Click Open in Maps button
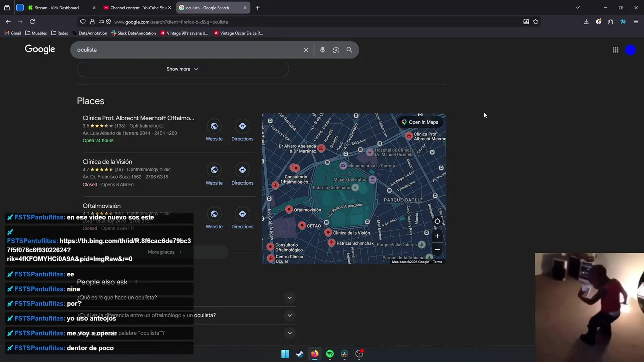 click(420, 122)
